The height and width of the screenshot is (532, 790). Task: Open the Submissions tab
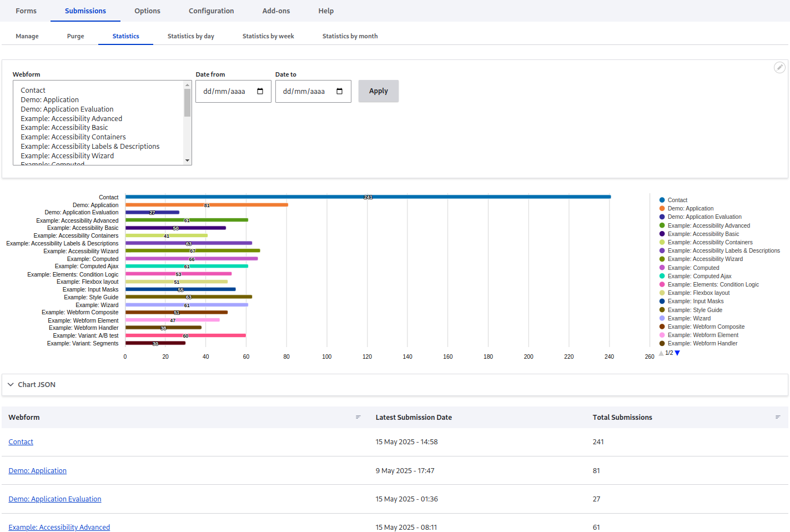[85, 11]
